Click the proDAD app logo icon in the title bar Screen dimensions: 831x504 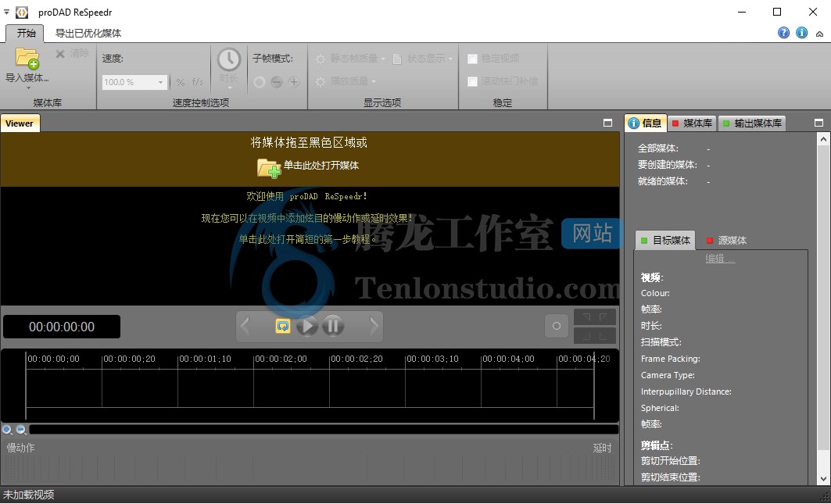(22, 12)
